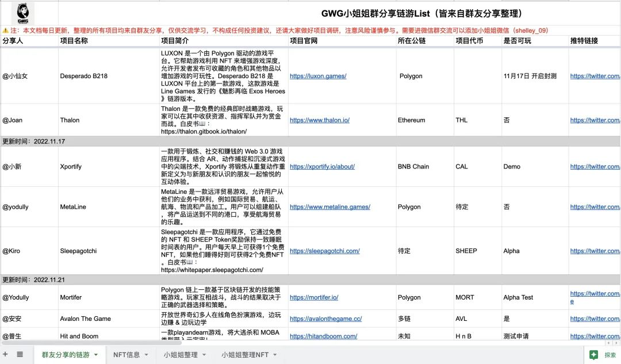Select the SHEEP token cell
This screenshot has width=621, height=364.
coord(478,251)
